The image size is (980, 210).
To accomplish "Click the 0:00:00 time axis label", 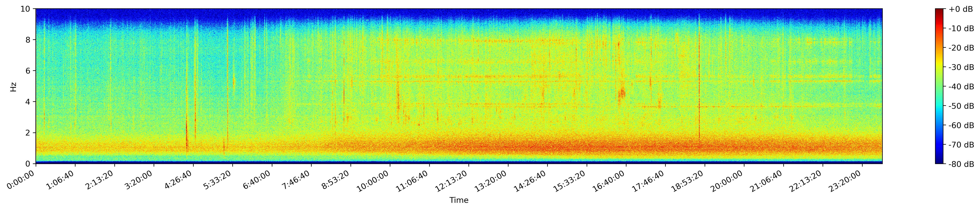I will point(22,179).
